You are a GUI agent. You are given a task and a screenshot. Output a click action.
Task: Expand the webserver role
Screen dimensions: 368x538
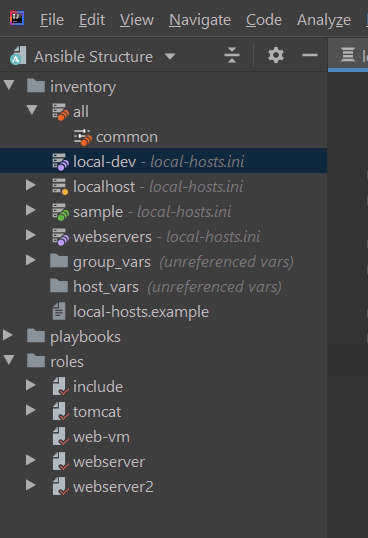click(x=31, y=460)
